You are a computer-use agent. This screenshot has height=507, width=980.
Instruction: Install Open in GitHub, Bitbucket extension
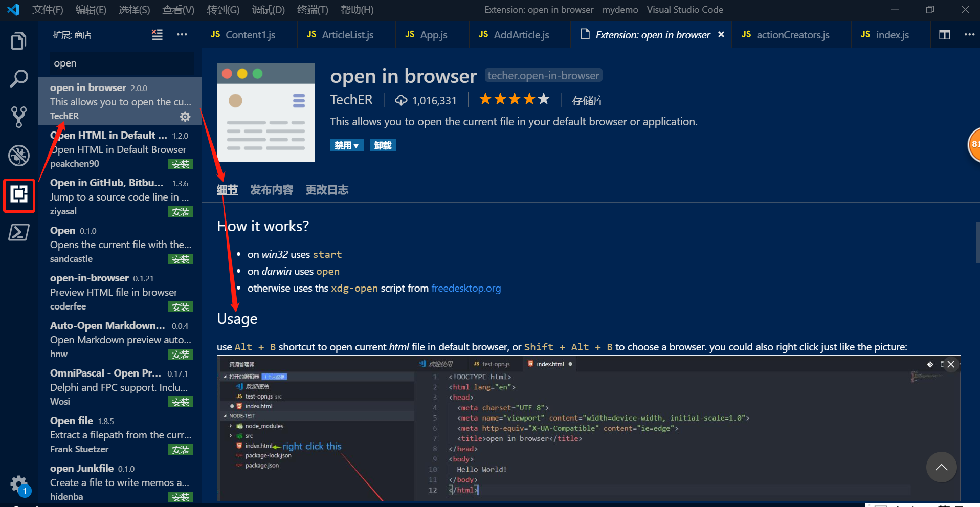(x=181, y=212)
